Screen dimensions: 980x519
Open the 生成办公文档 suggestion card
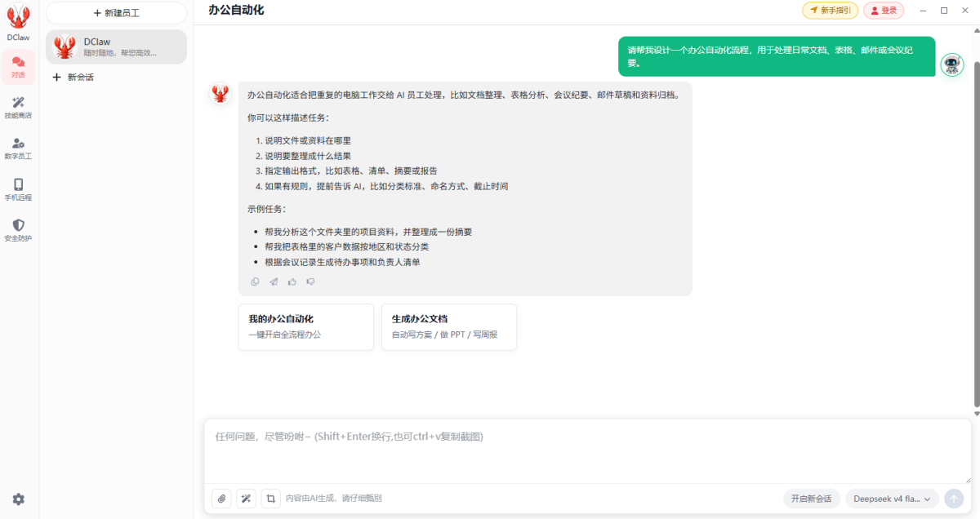[x=449, y=326]
